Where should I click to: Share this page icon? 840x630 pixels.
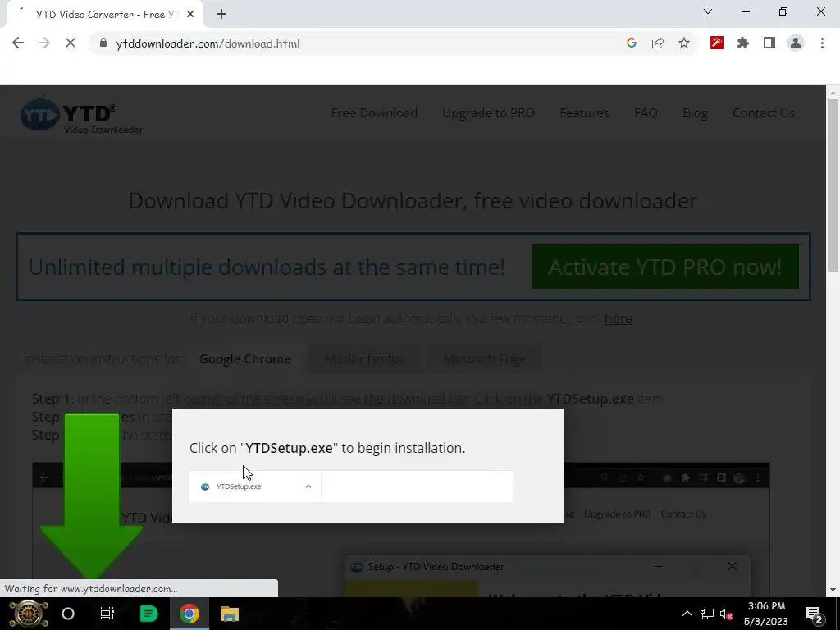click(x=658, y=43)
